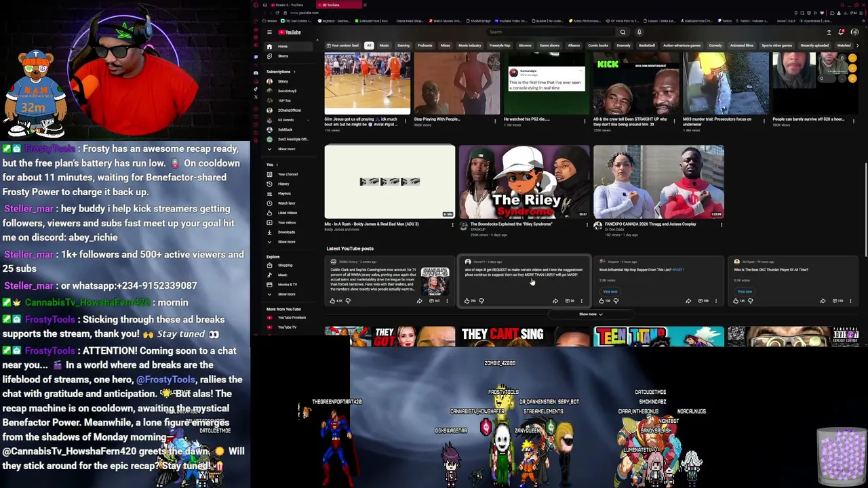Click the magnifier search button
This screenshot has width=868, height=488.
623,32
